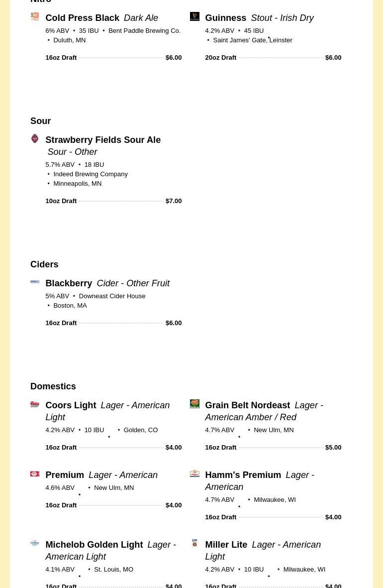
Task: Click the Indeed Brewing Company text
Action: [x=91, y=174]
